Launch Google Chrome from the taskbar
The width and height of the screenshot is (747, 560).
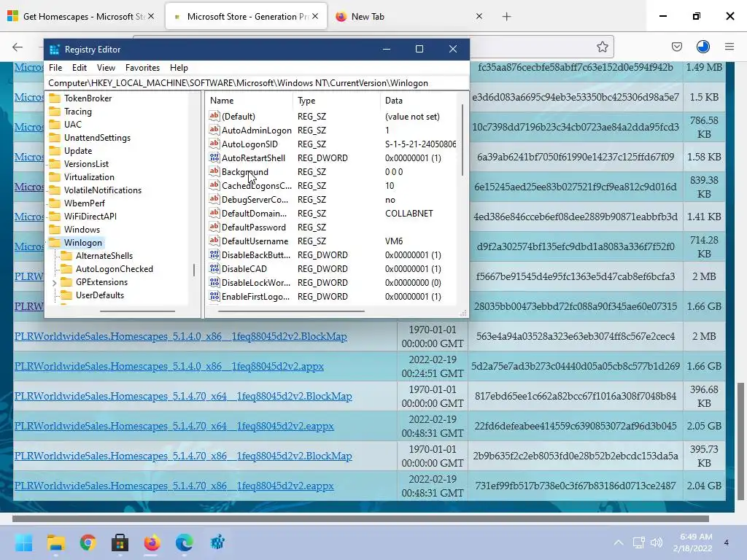[x=88, y=542]
